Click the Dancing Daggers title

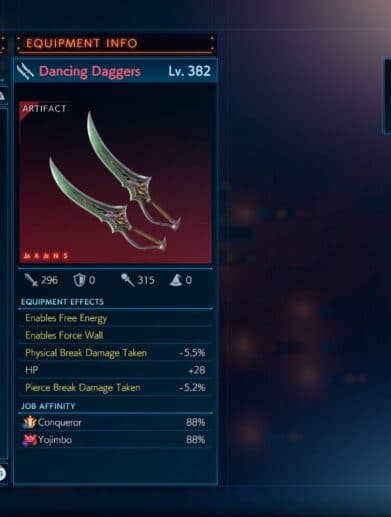[x=90, y=71]
